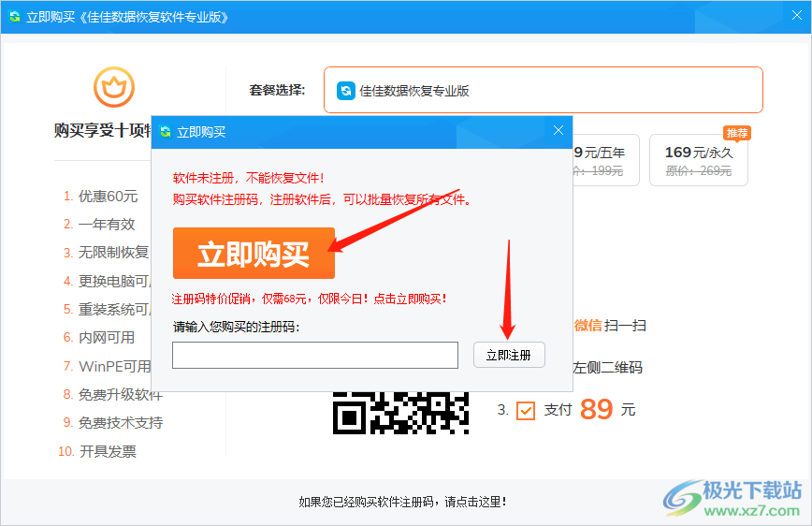Click the orange 立即购买 button
This screenshot has height=526, width=812.
coord(254,253)
